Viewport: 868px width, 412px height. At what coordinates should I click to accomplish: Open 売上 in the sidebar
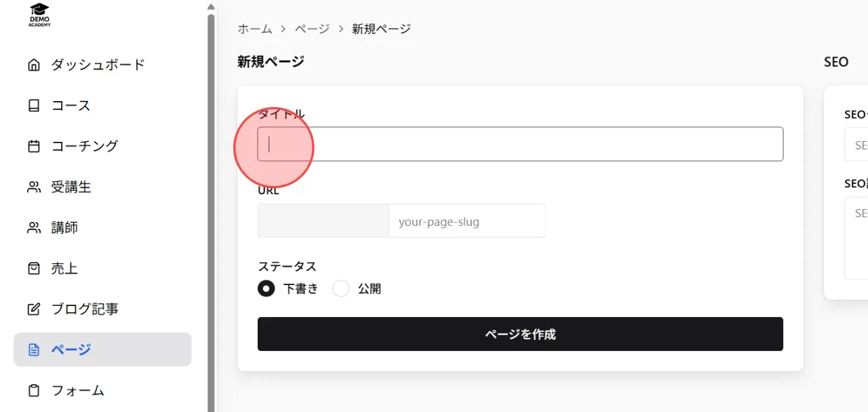click(102, 269)
